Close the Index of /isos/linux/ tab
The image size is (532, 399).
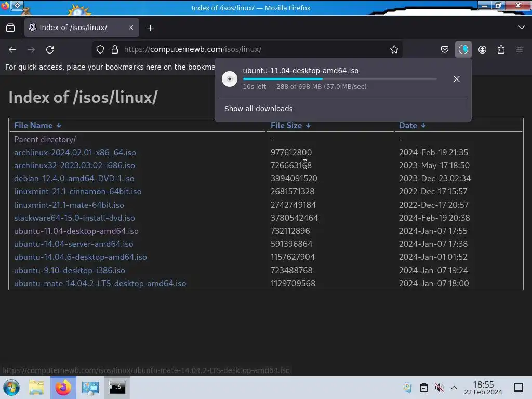click(131, 28)
